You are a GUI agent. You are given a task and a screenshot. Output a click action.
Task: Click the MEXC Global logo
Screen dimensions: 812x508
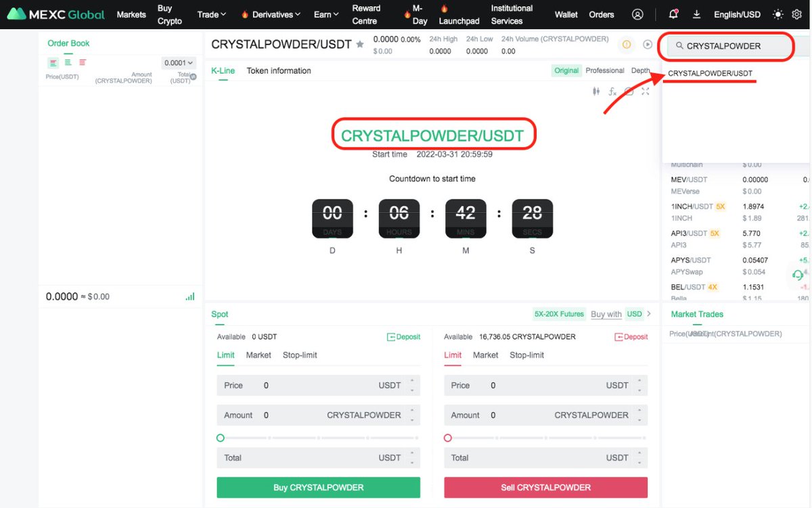pos(56,14)
